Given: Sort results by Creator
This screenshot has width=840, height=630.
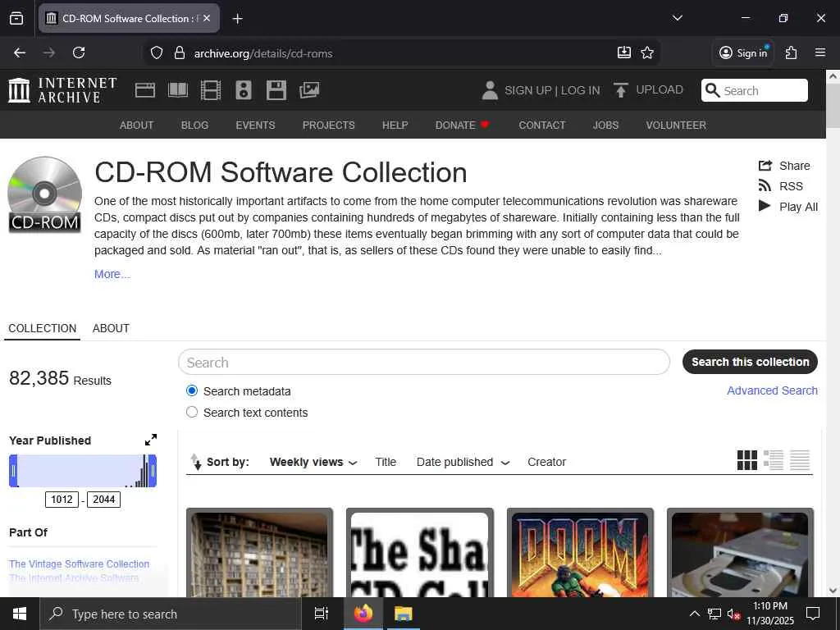Looking at the screenshot, I should click(x=546, y=463).
